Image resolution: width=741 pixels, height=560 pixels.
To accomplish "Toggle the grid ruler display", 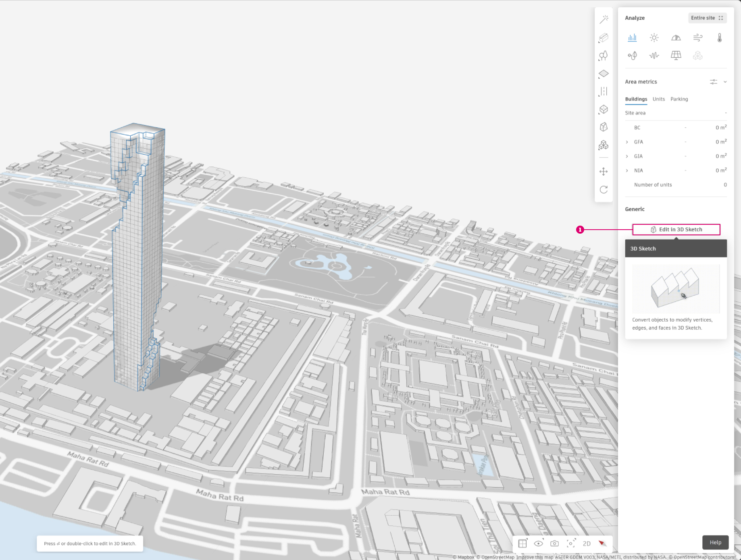I will click(522, 543).
